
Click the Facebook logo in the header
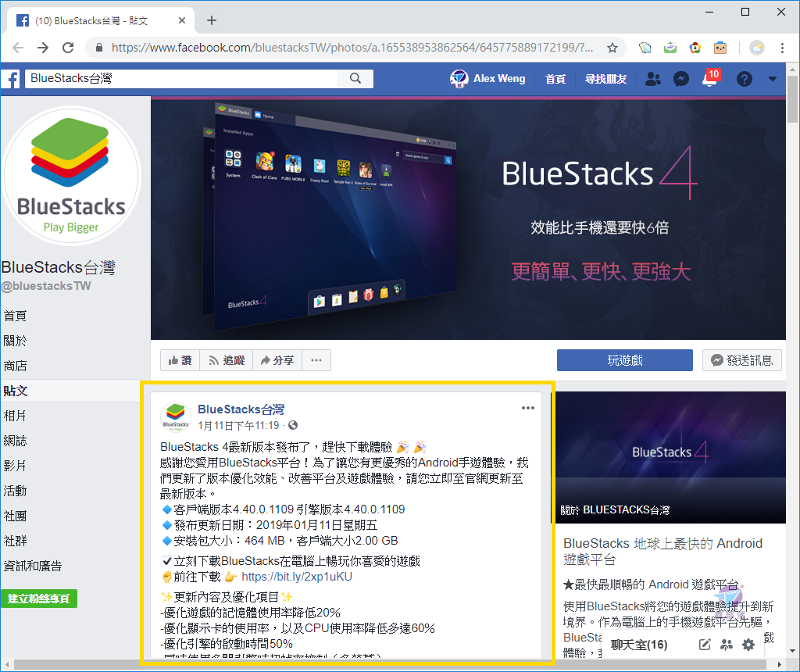click(x=11, y=79)
